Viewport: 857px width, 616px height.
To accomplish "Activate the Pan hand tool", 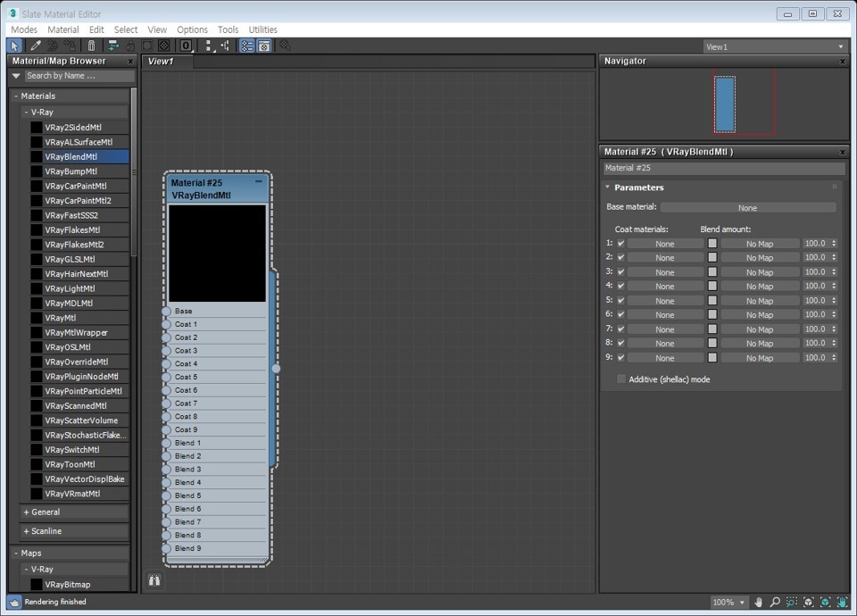I will click(759, 602).
